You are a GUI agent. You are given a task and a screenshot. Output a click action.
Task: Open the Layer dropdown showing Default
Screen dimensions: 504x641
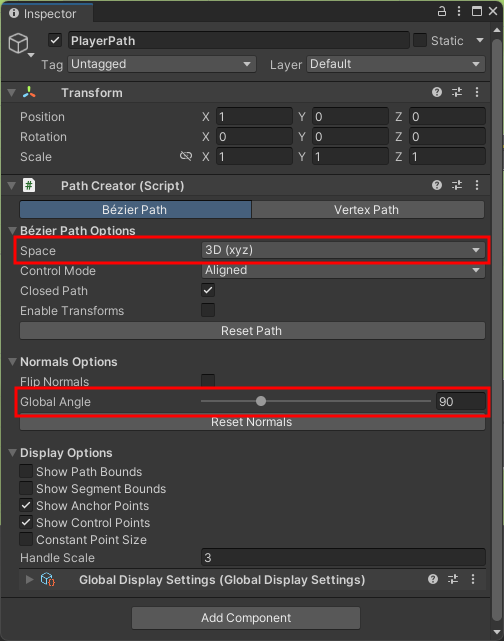[396, 64]
